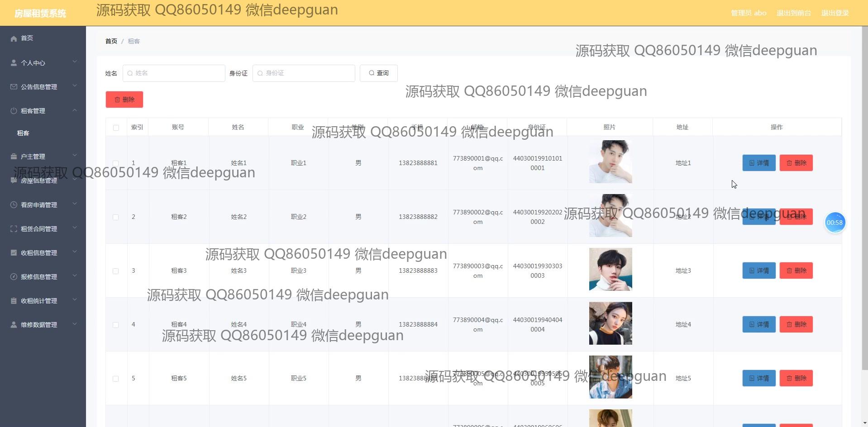Click the power icon next to 租客管理

click(x=14, y=111)
